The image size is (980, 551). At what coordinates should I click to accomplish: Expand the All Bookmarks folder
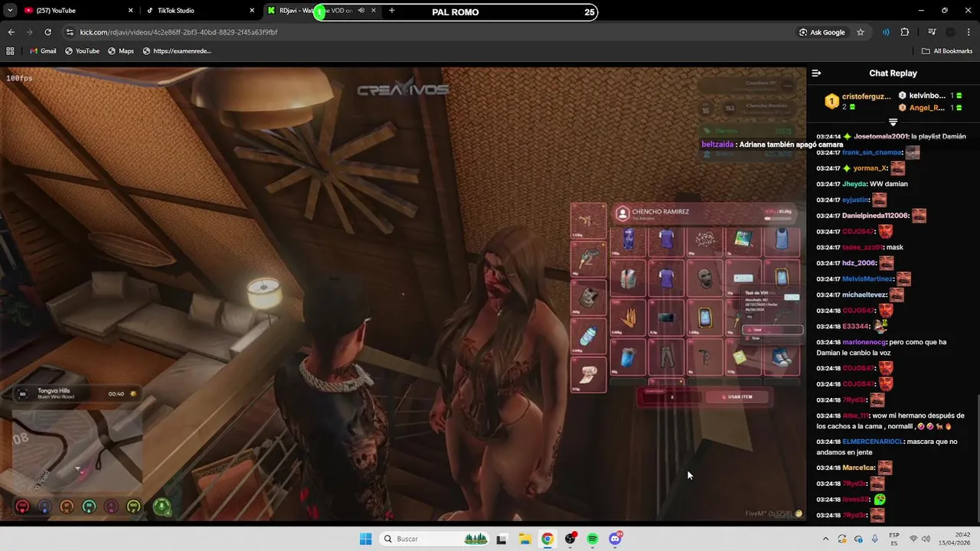click(947, 51)
